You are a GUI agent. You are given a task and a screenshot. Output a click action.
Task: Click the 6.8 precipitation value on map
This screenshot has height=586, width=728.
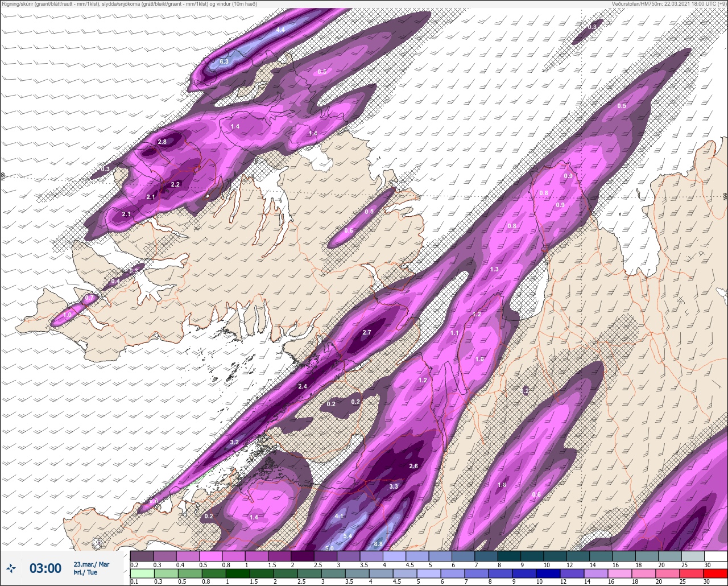(x=378, y=544)
